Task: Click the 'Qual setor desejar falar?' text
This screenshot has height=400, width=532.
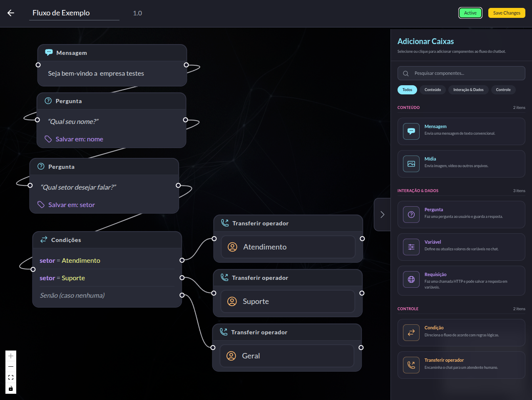Action: [x=78, y=187]
